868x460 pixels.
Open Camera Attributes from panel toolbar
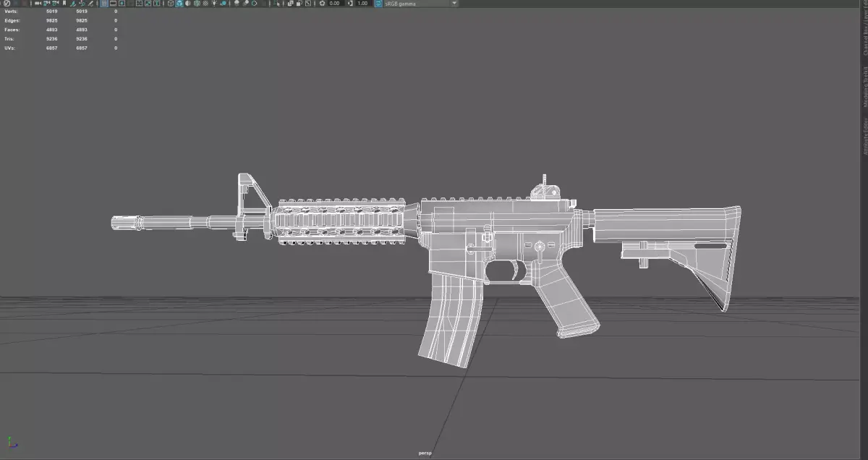click(x=56, y=4)
